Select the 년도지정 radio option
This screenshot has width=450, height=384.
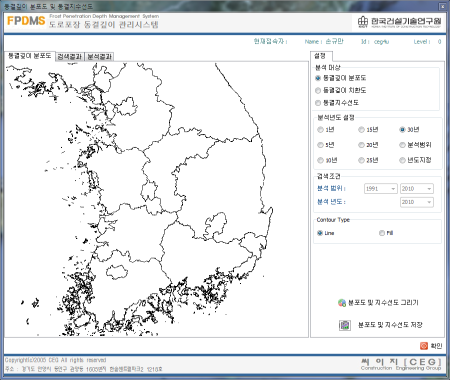(402, 160)
